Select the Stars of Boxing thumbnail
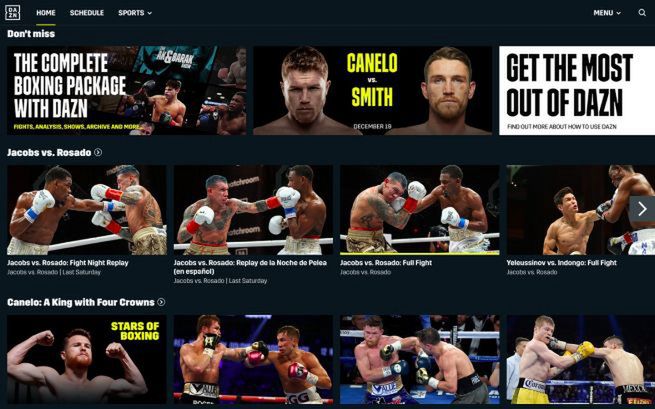 [87, 359]
